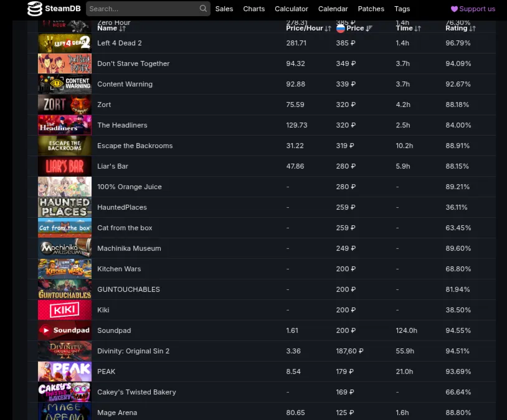Sort by Price column sort icon

click(x=369, y=29)
